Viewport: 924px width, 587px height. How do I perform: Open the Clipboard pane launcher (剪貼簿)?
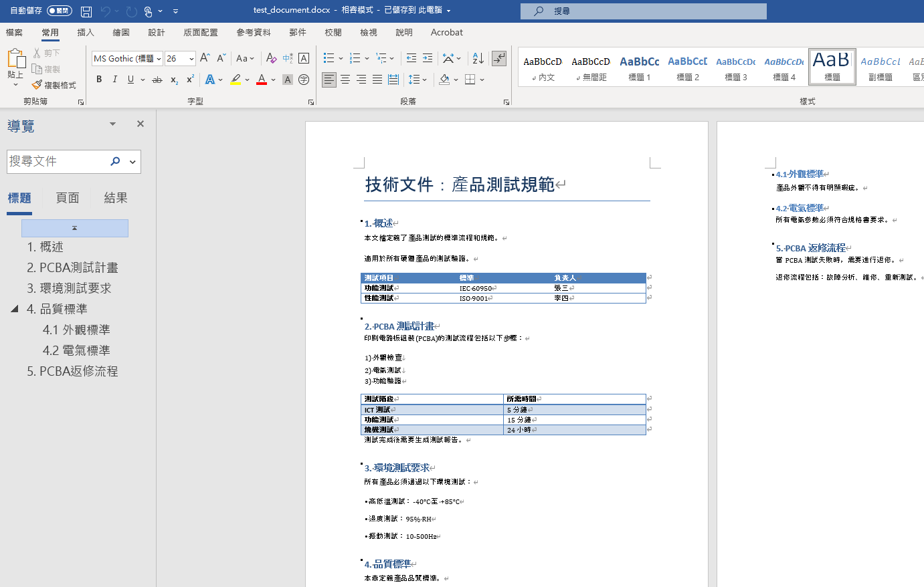[81, 102]
